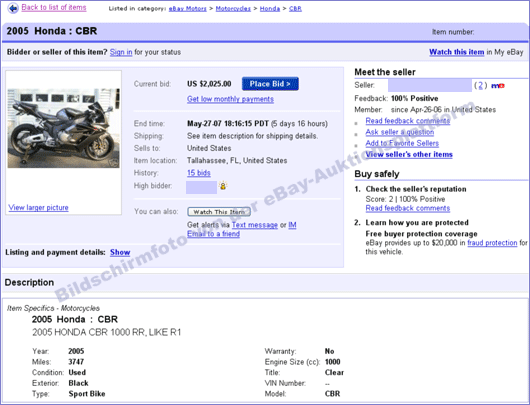
Task: Click Email to a friend link
Action: pyautogui.click(x=214, y=234)
